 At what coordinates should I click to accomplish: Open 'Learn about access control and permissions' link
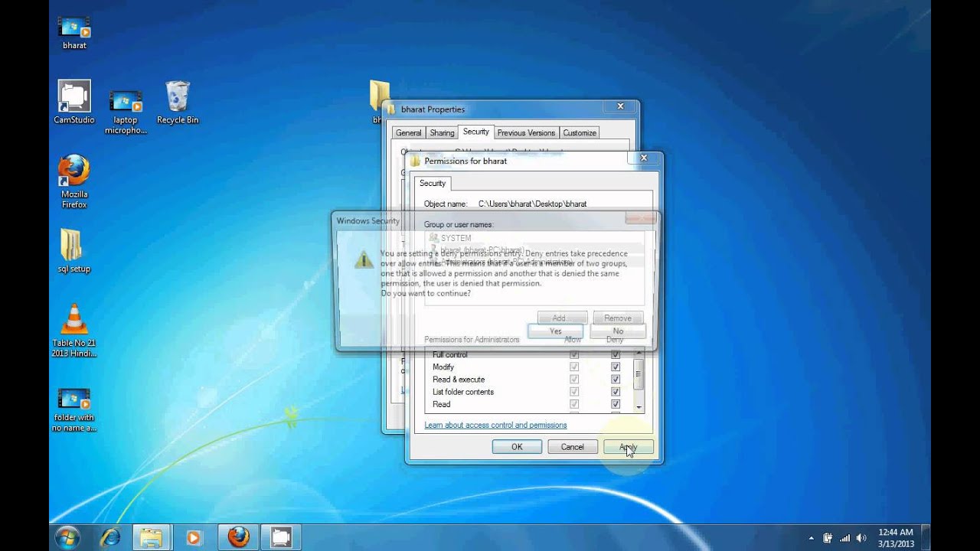[x=495, y=425]
